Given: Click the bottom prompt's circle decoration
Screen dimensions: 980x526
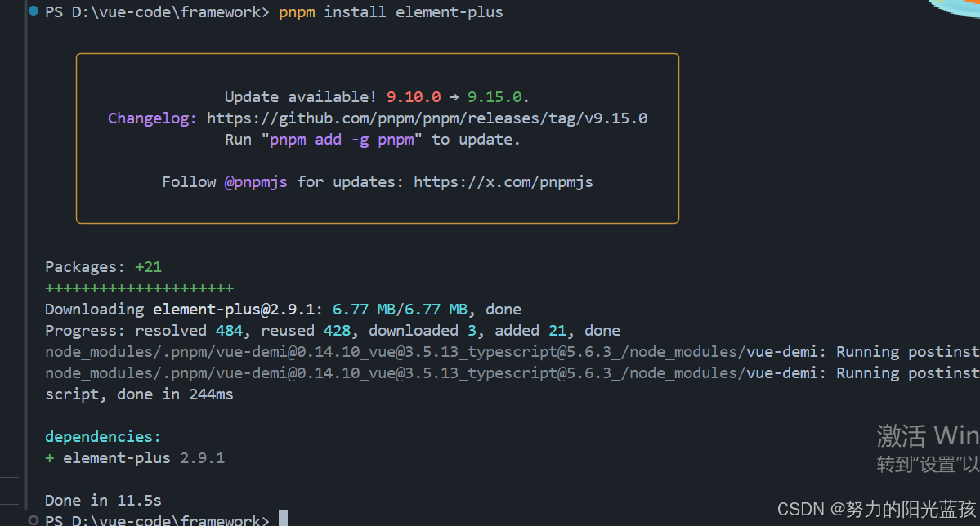Looking at the screenshot, I should point(33,520).
